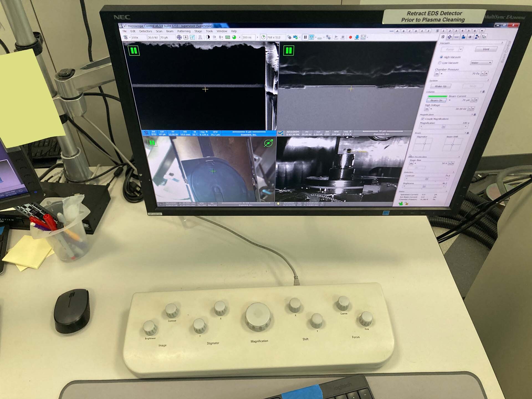Open the sliders-style settings page icon
Screen dimensions: 532x399
[484, 37]
